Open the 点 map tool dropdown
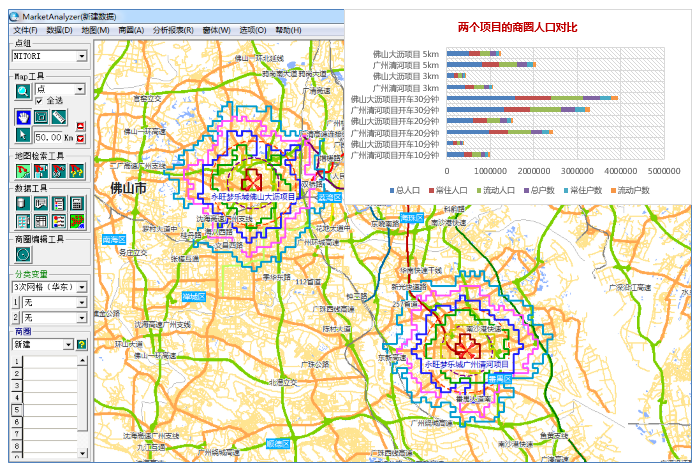 (x=80, y=89)
